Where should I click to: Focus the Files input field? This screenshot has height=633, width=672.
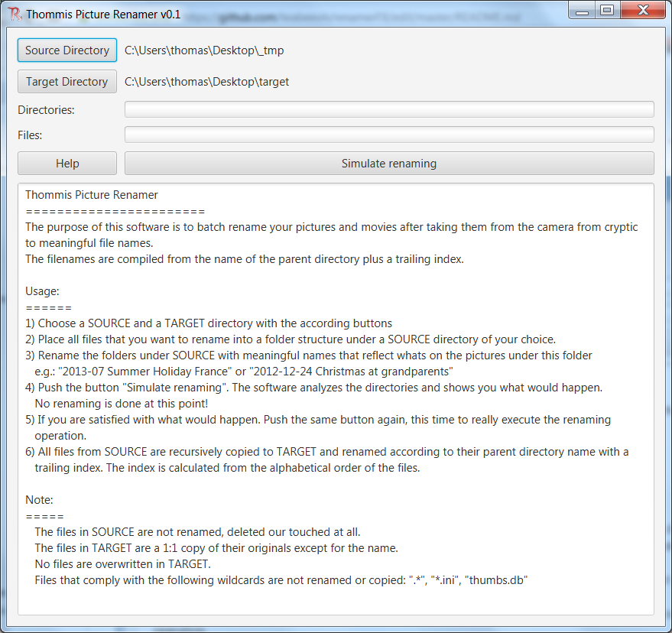click(x=388, y=134)
